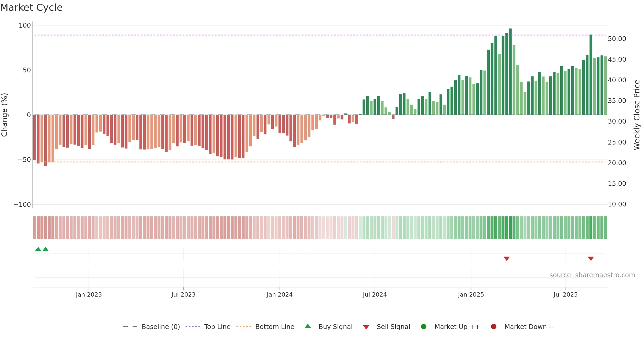
Task: Click the 30.00 price tick on right axis
Action: (617, 121)
